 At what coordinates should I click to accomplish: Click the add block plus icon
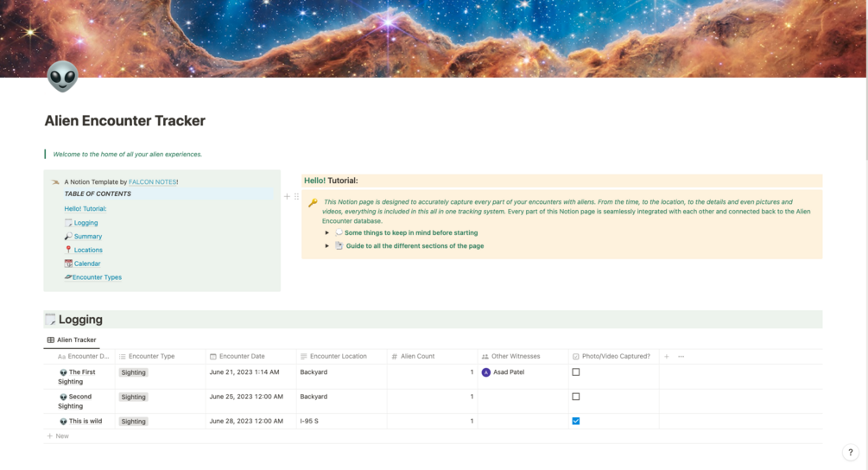click(x=288, y=196)
